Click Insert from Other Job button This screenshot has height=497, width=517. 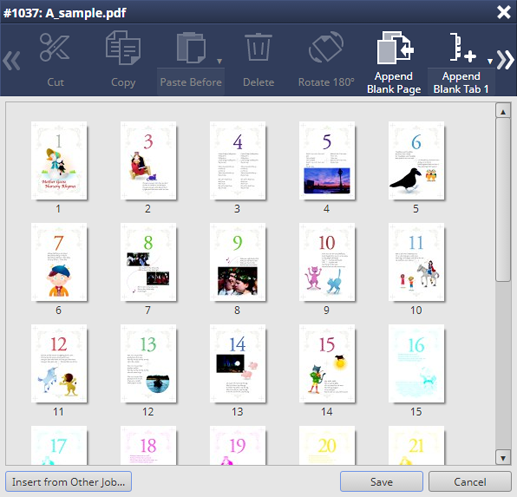tap(68, 482)
